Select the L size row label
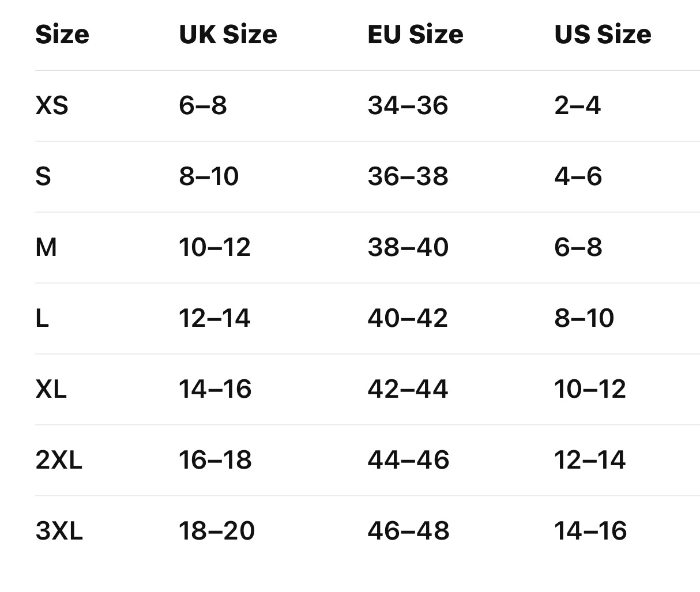 coord(42,318)
